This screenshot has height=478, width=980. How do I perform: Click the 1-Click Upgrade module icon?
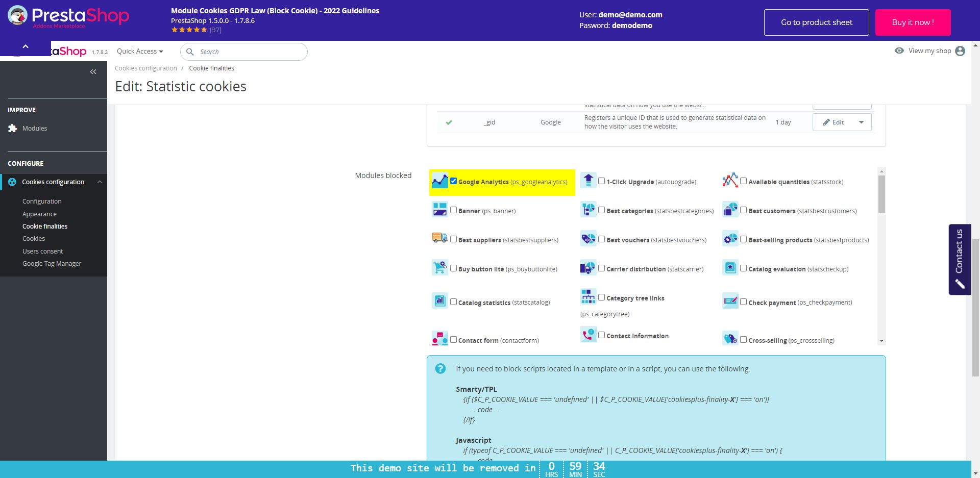coord(588,180)
